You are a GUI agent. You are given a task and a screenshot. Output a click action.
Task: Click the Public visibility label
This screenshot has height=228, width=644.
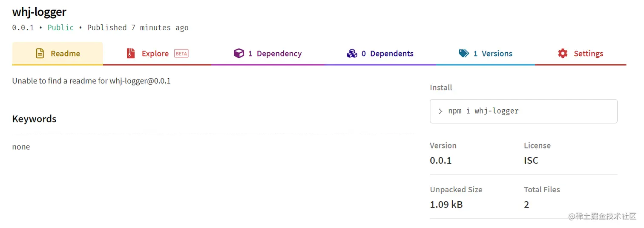coord(60,28)
